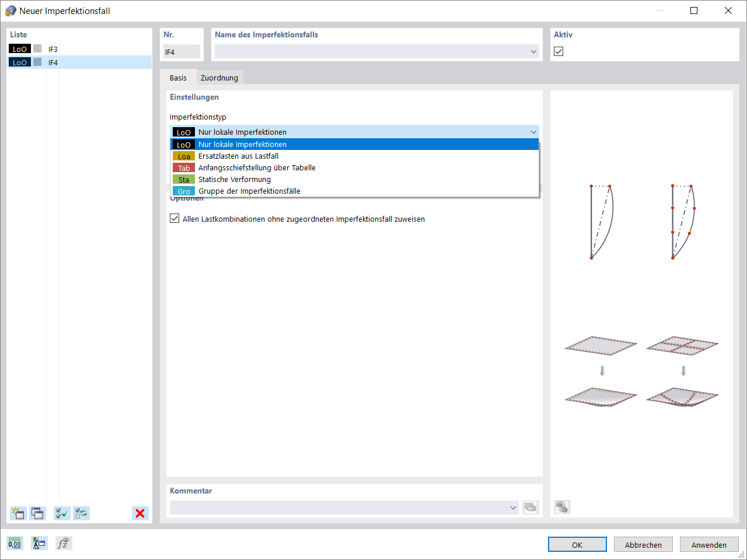Screen dimensions: 747x560
Task: Uncheck Allen Lastkombinationen zuweisen option
Action: point(174,218)
